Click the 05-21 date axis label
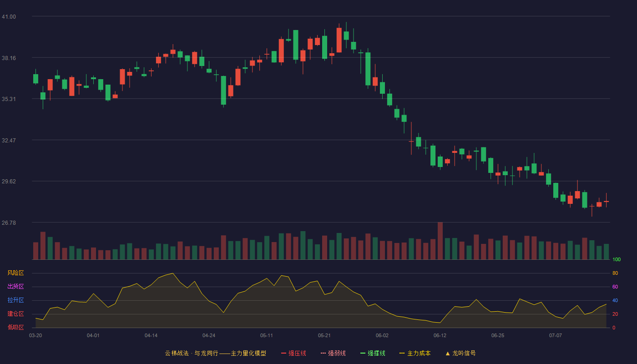 pyautogui.click(x=324, y=335)
